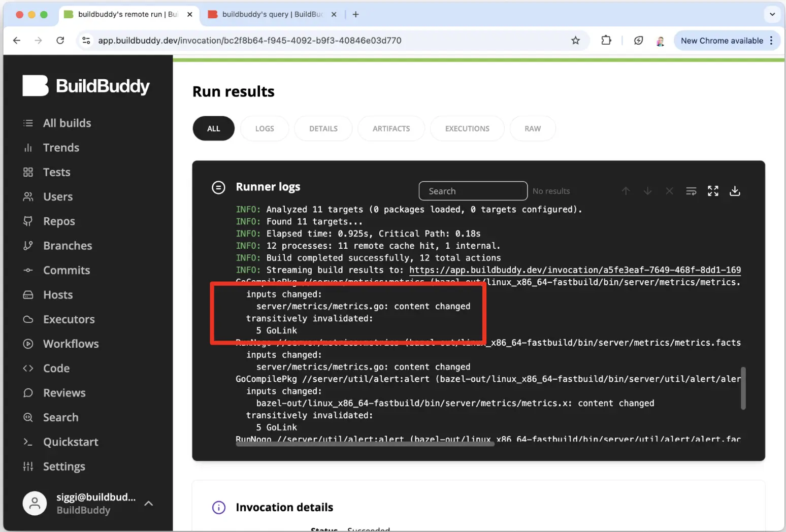Image resolution: width=786 pixels, height=532 pixels.
Task: Open the streamed invocation URL link
Action: pyautogui.click(x=575, y=270)
